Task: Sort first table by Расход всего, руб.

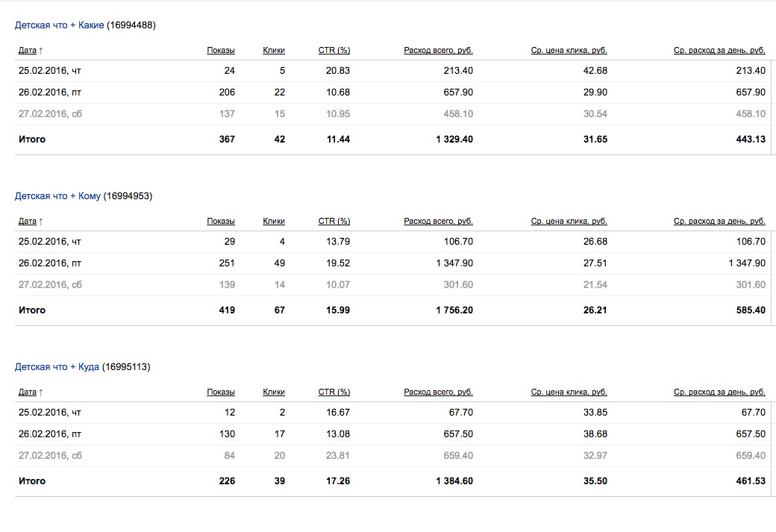Action: 439,50
